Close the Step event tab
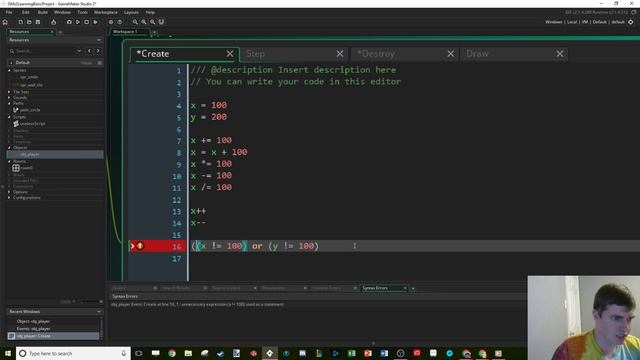This screenshot has width=640, height=360. [x=340, y=54]
